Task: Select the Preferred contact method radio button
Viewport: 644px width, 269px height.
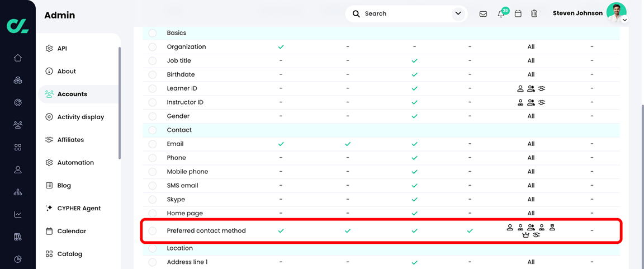Action: point(153,231)
